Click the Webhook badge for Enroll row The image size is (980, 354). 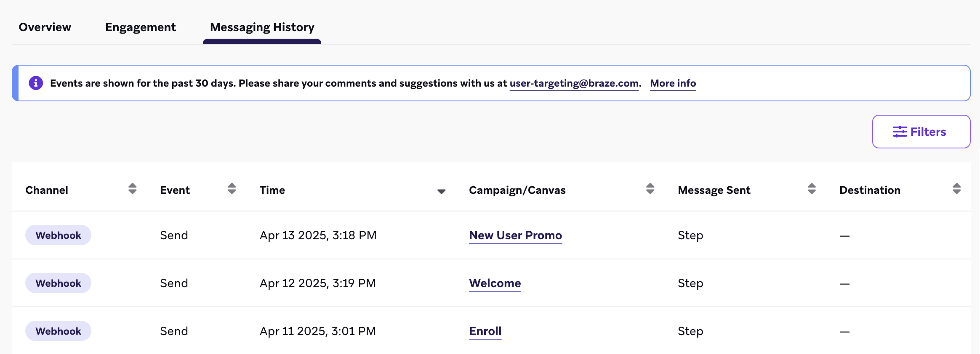click(x=58, y=331)
